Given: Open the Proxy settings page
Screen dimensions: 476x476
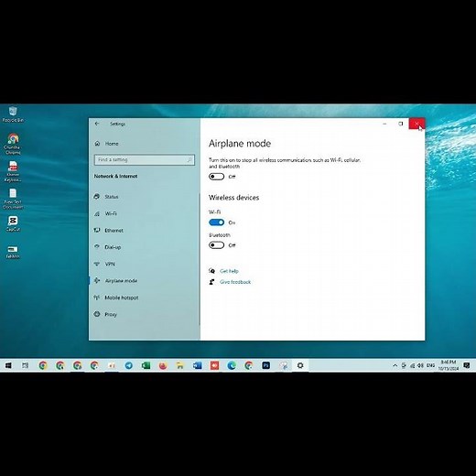Looking at the screenshot, I should [x=105, y=314].
